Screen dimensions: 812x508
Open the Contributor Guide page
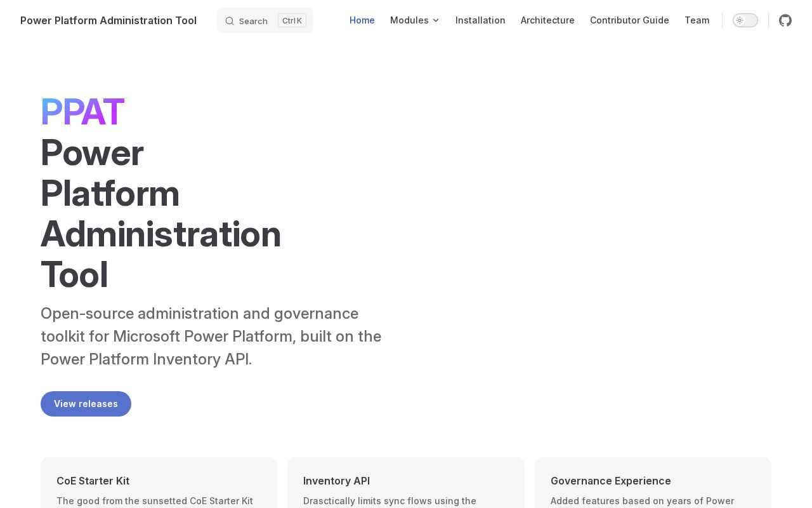(x=629, y=20)
